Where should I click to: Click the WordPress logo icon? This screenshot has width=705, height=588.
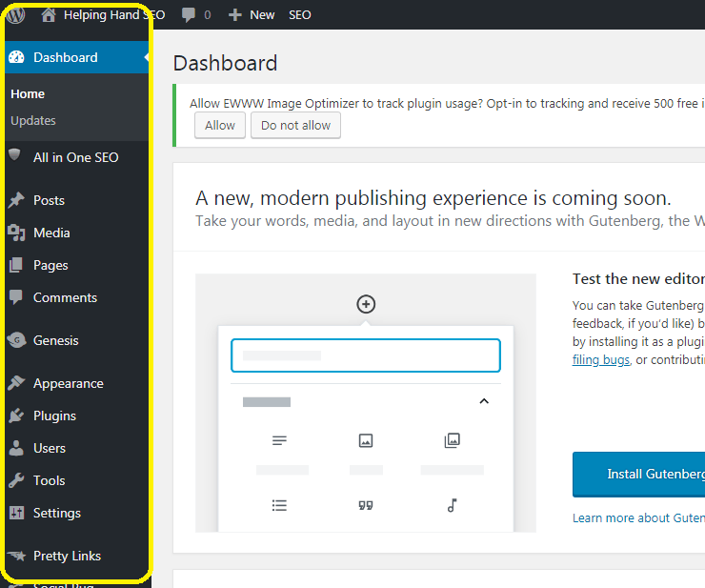16,15
